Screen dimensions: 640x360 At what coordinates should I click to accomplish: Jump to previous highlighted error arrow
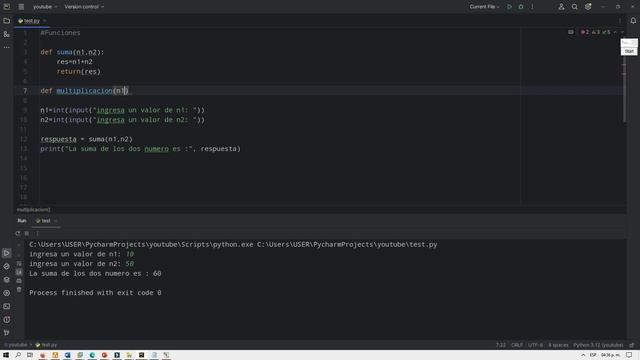tap(615, 32)
